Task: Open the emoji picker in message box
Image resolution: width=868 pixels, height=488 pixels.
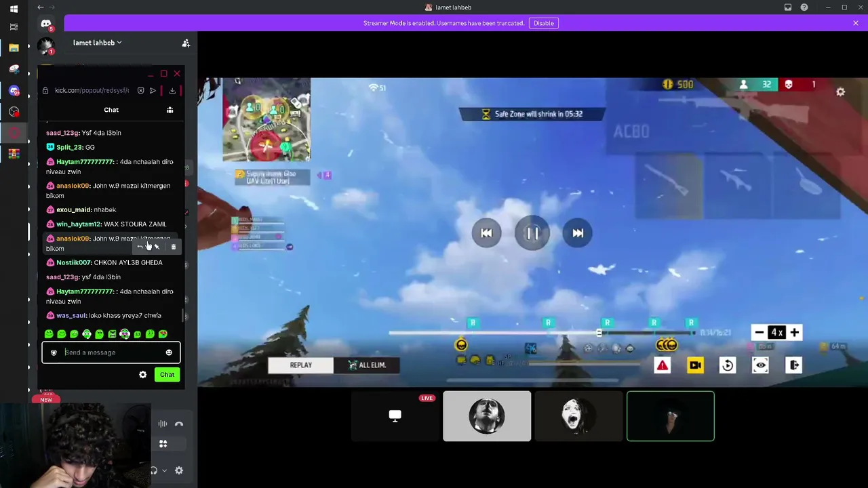Action: [169, 352]
